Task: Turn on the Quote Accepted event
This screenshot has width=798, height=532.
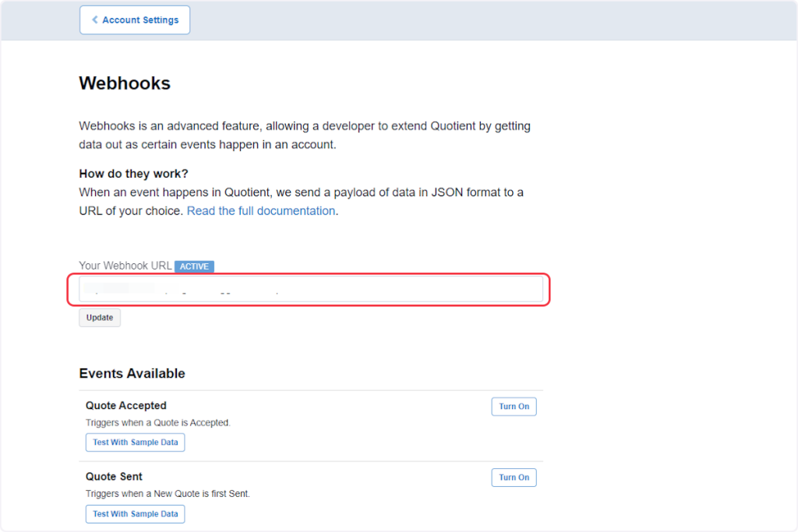Action: [514, 407]
